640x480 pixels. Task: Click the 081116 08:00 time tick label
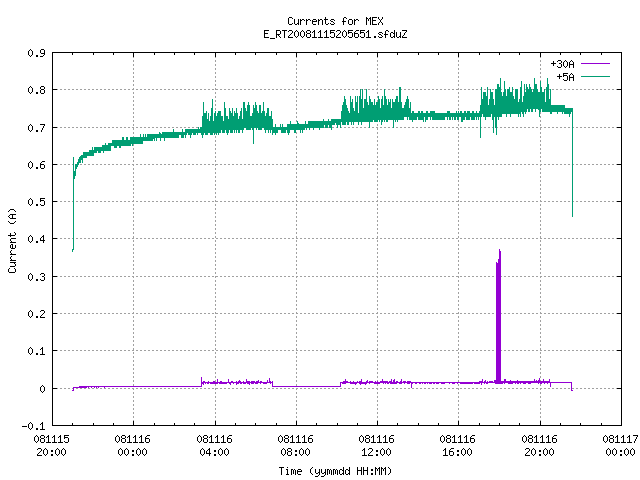coord(296,446)
